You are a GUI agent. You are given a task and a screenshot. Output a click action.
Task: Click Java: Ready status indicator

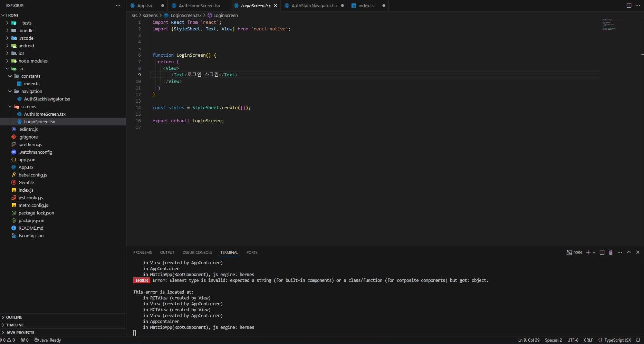48,340
